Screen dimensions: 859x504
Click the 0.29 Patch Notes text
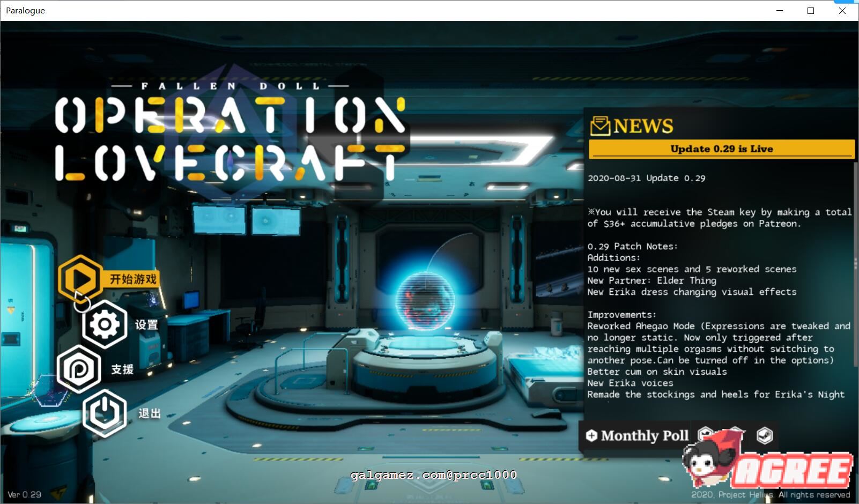(632, 247)
